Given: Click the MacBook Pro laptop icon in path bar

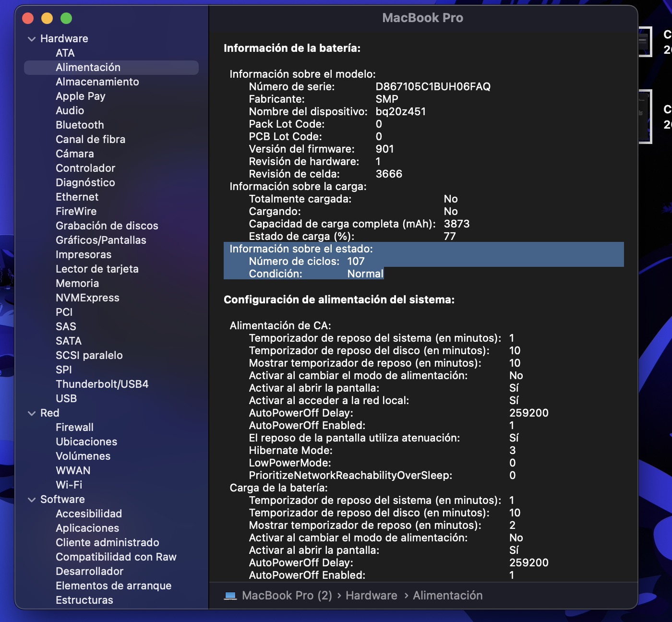Looking at the screenshot, I should 230,596.
